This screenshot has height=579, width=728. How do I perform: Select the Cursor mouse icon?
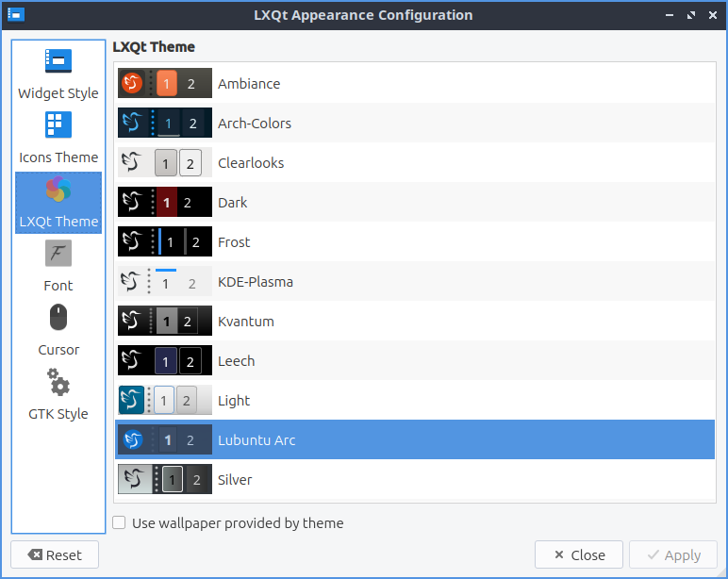pos(58,318)
